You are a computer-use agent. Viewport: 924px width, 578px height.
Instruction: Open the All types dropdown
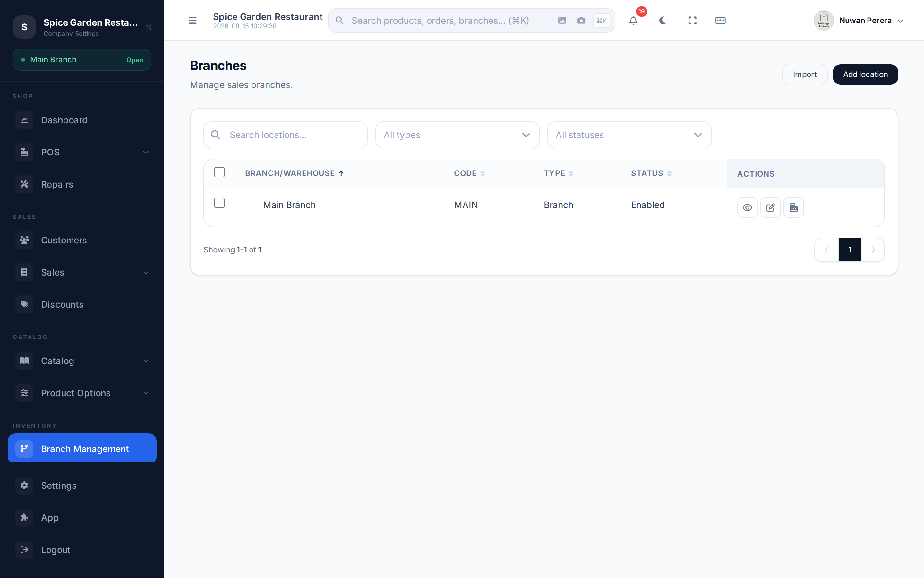457,135
